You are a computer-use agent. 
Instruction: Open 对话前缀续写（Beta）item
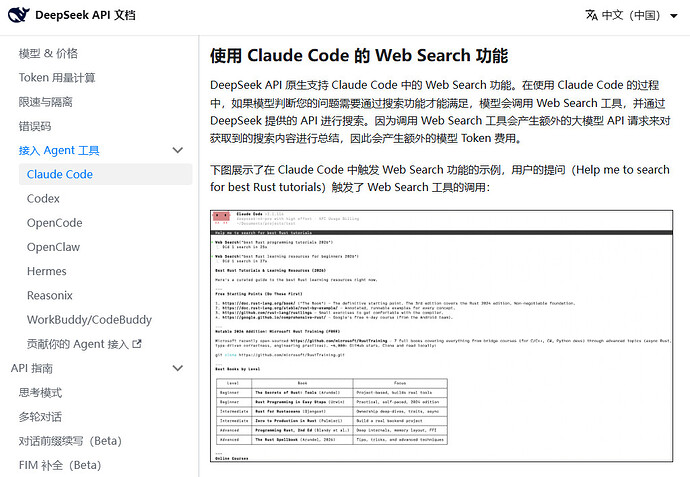point(70,441)
